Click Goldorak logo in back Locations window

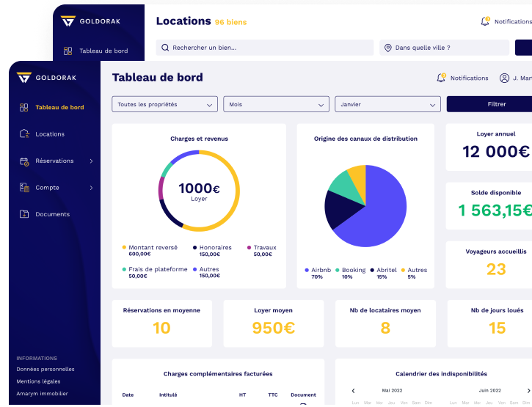(90, 21)
